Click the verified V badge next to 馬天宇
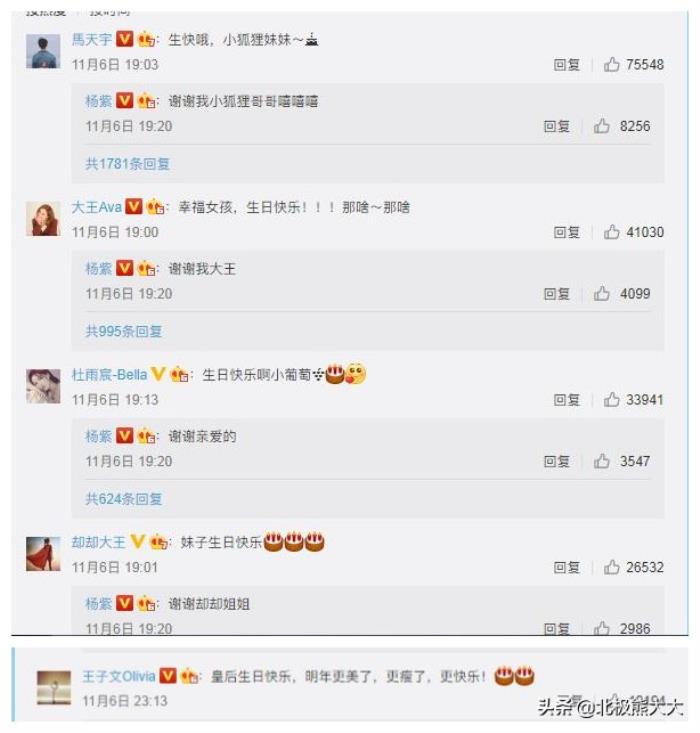This screenshot has height=733, width=700. click(124, 39)
